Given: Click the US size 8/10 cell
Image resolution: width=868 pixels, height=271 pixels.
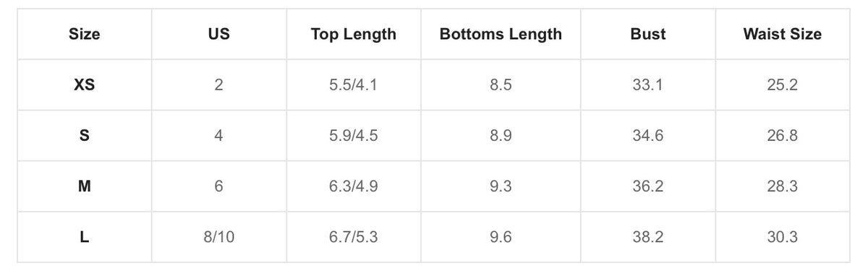Looking at the screenshot, I should click(218, 237).
